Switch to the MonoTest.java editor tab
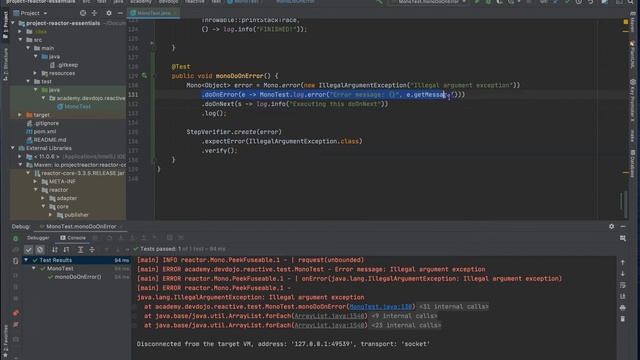 coord(153,13)
